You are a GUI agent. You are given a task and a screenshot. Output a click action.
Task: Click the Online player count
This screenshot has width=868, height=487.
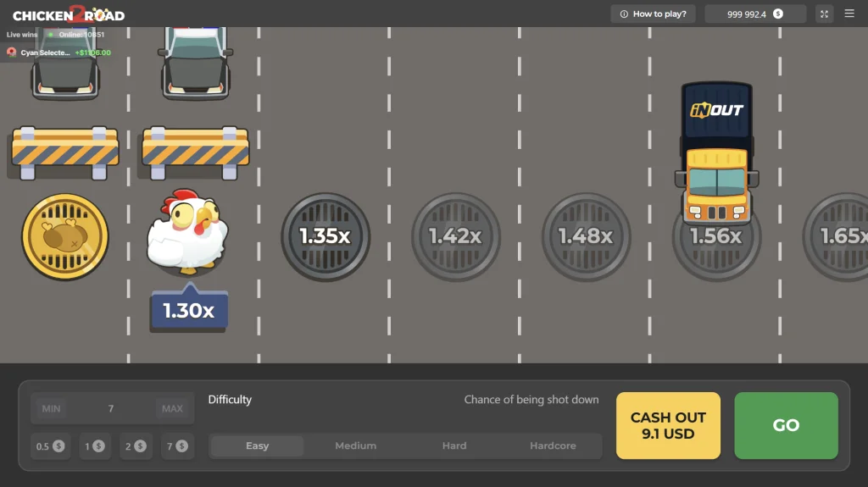(x=81, y=35)
